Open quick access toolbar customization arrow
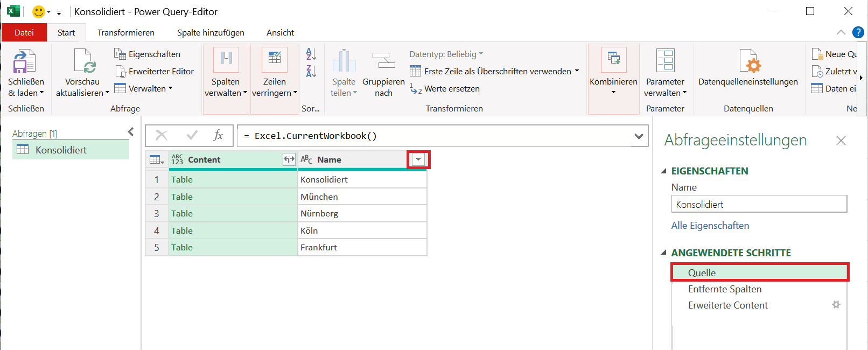 tap(59, 12)
